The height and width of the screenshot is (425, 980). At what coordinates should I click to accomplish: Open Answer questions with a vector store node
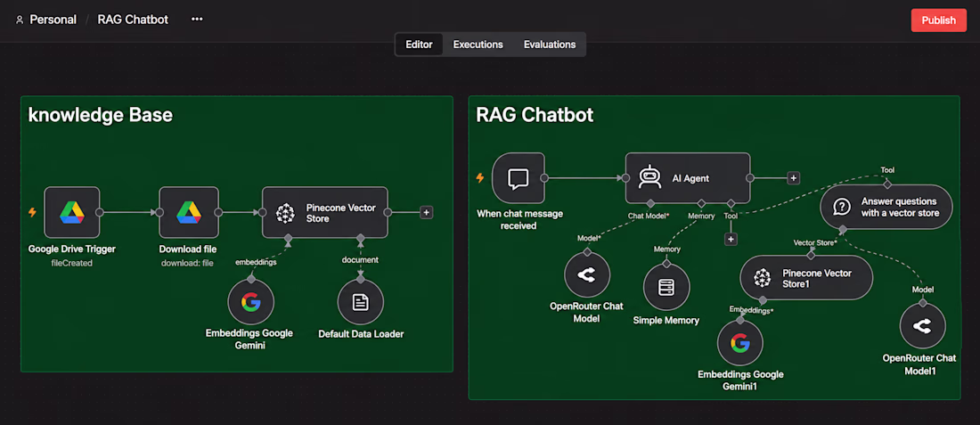click(x=886, y=207)
